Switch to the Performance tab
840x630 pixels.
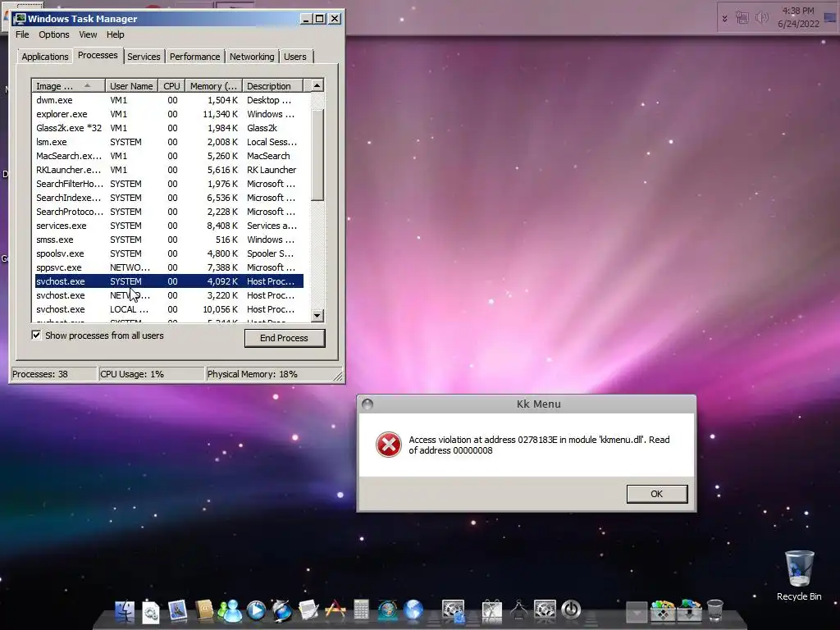(195, 57)
